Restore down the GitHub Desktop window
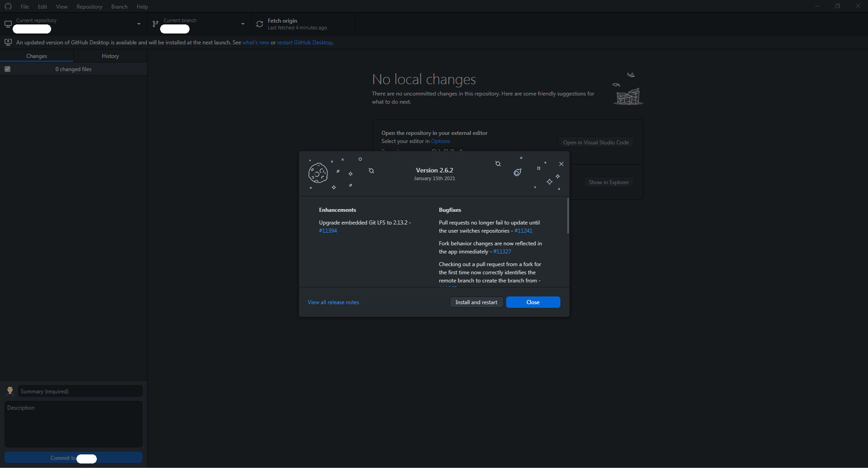Image resolution: width=868 pixels, height=468 pixels. pos(838,6)
